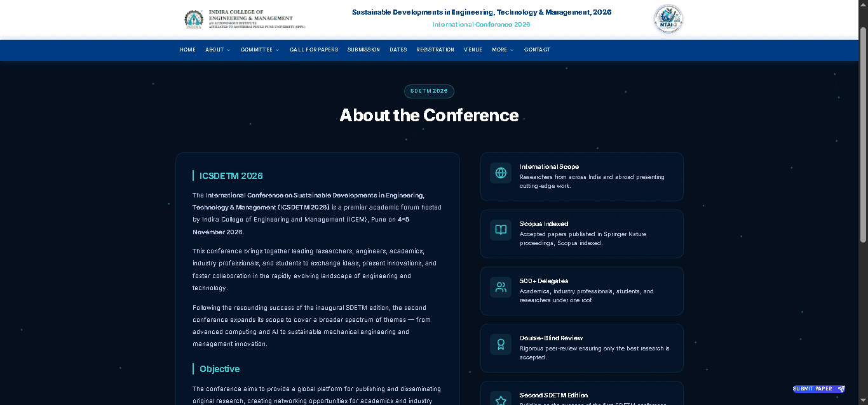Click the International Scope card title

(x=549, y=167)
